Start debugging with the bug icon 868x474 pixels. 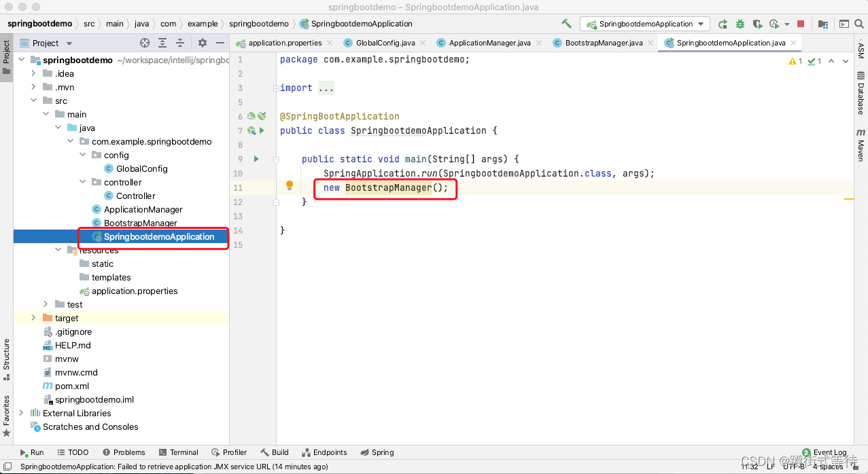(740, 24)
